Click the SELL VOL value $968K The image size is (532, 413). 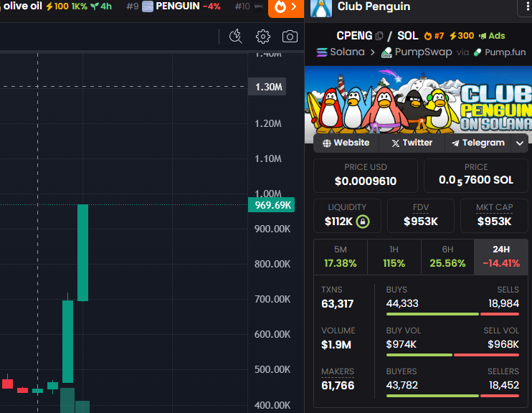tap(503, 344)
